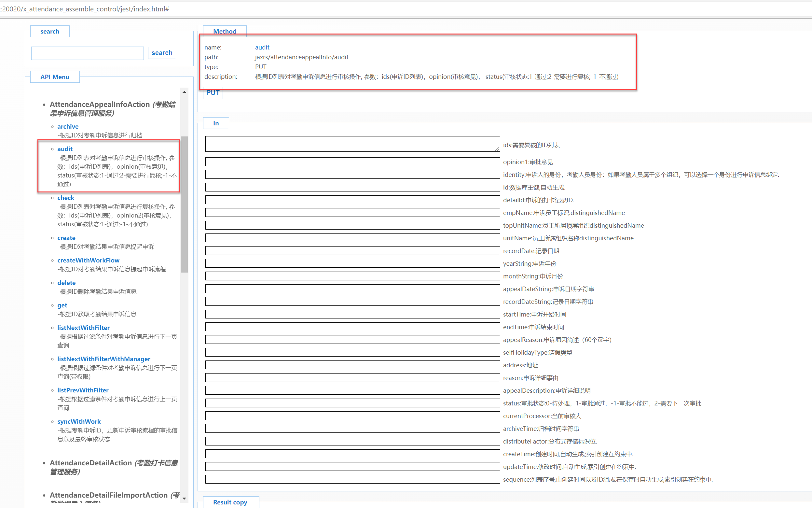Select the audit API link
The width and height of the screenshot is (812, 508).
(x=65, y=149)
